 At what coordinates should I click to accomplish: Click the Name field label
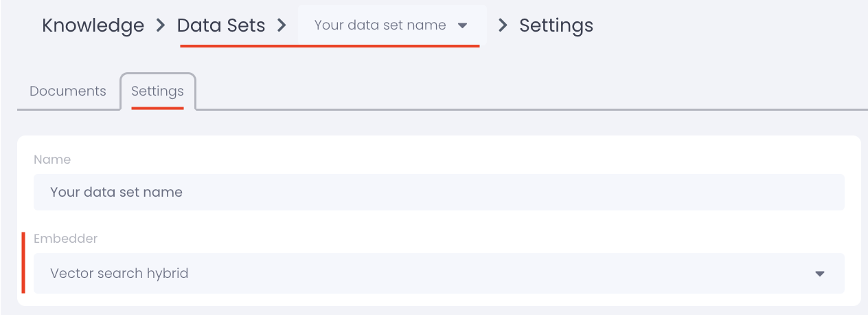[52, 159]
